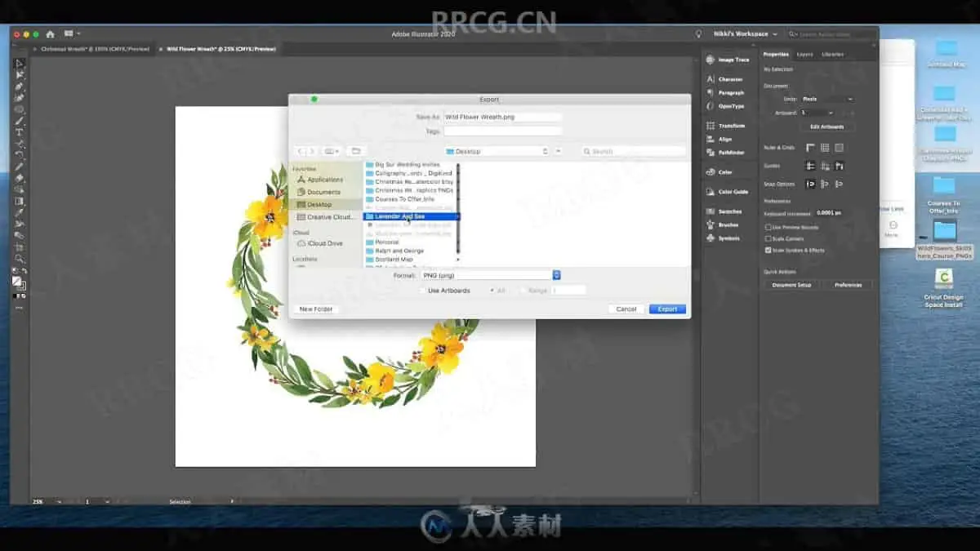The height and width of the screenshot is (551, 980).
Task: Open the Swatches panel
Action: [723, 211]
